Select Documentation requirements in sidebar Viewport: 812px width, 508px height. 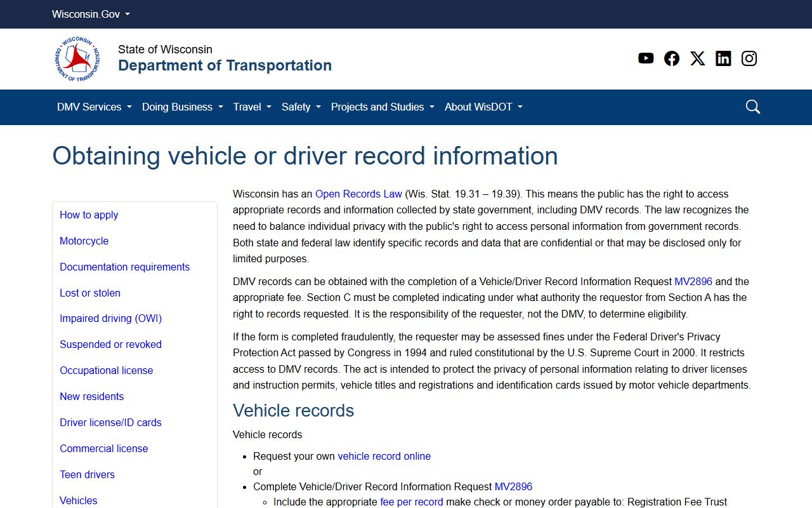click(125, 267)
